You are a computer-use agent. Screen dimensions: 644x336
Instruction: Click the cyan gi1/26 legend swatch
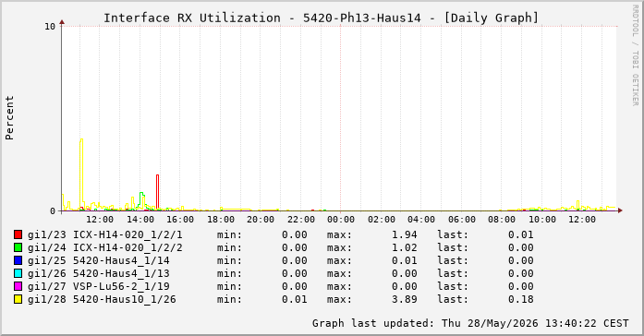coord(18,273)
